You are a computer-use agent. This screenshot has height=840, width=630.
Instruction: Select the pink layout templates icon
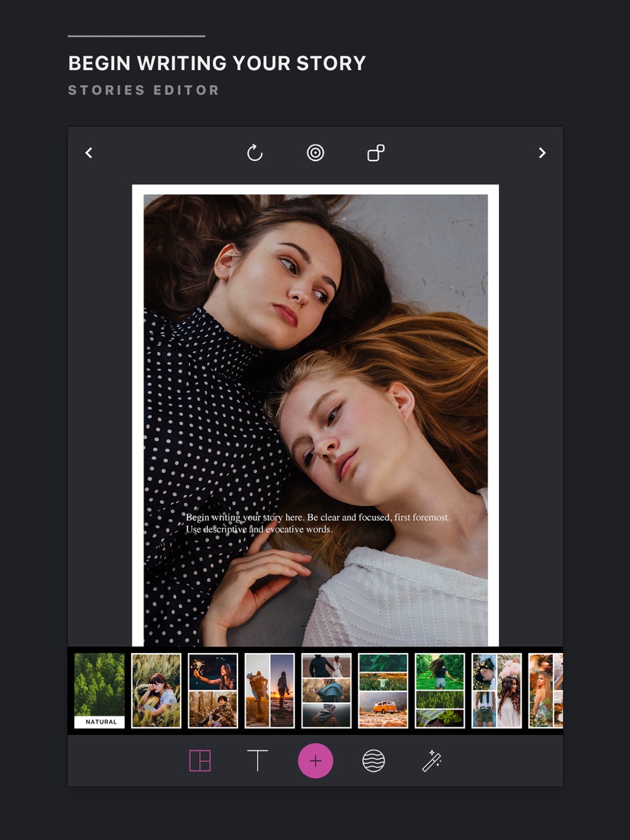(x=200, y=761)
